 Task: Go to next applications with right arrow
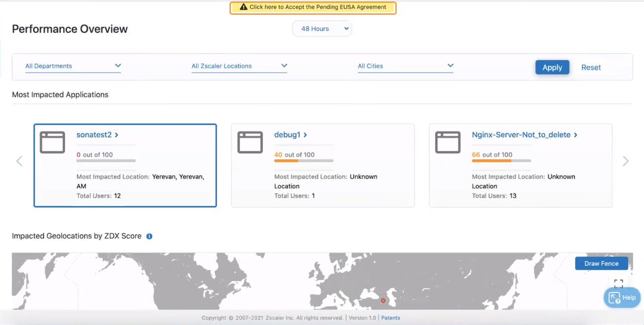coord(625,161)
